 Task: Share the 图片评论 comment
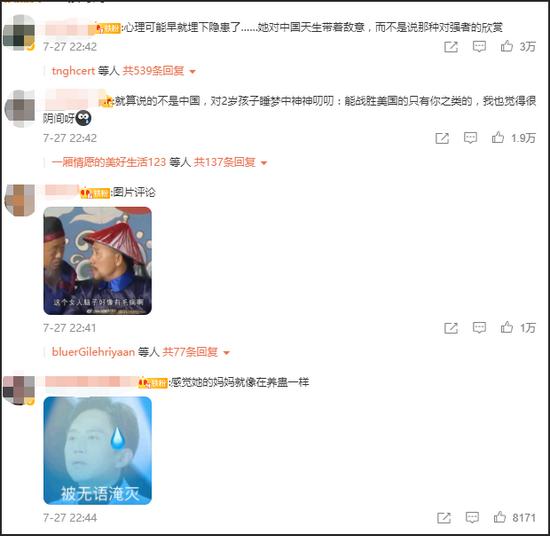[x=451, y=328]
